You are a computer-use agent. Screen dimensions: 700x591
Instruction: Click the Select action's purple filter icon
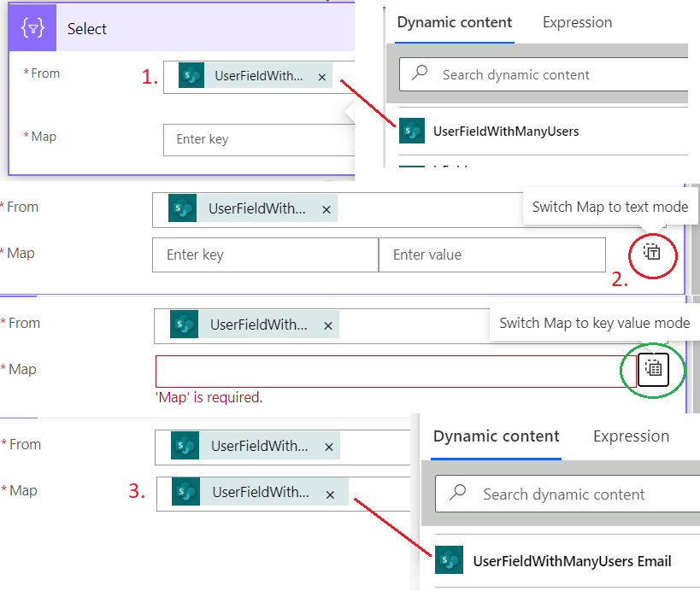(32, 28)
